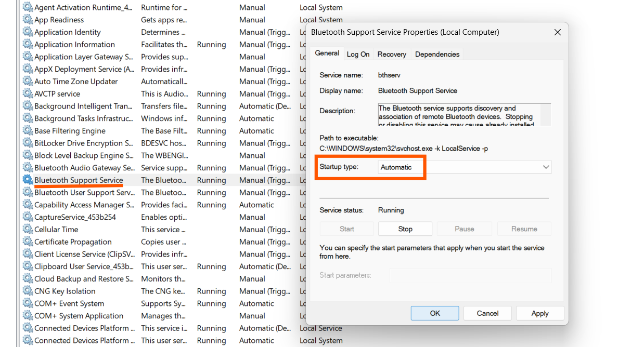Confirm settings with the OK button

point(434,313)
